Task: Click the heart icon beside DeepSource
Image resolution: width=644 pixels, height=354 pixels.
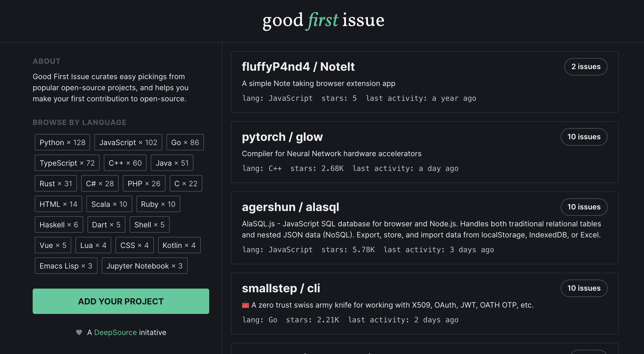Action: coord(79,332)
